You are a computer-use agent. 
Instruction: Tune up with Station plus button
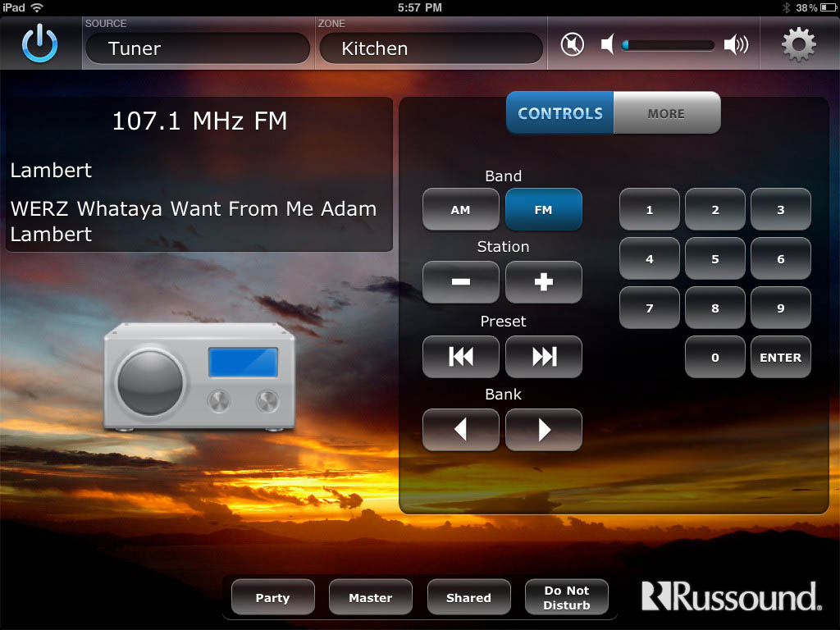click(x=543, y=282)
